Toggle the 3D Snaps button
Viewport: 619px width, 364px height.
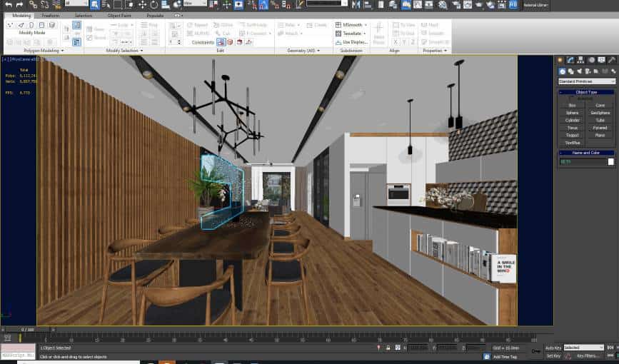(x=252, y=5)
